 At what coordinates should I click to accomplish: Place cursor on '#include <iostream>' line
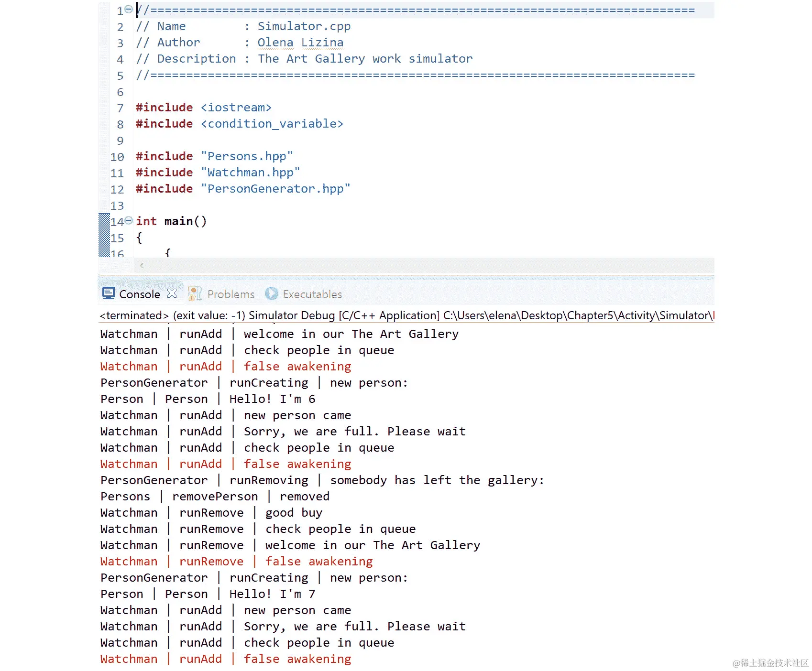coord(203,108)
